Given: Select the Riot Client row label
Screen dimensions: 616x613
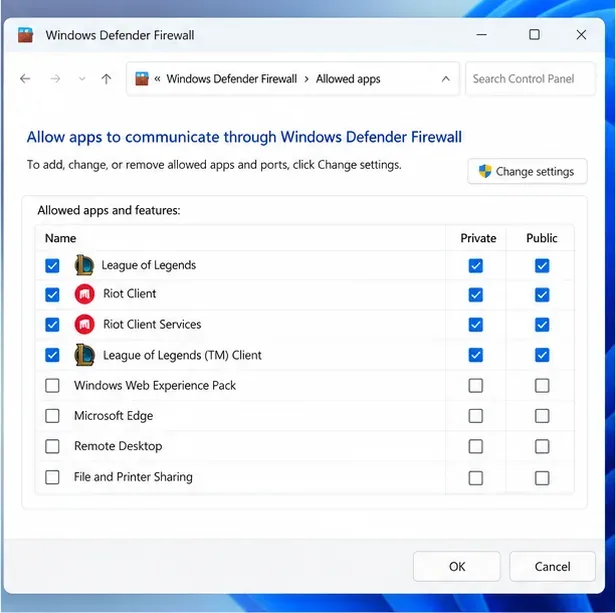Looking at the screenshot, I should click(130, 294).
